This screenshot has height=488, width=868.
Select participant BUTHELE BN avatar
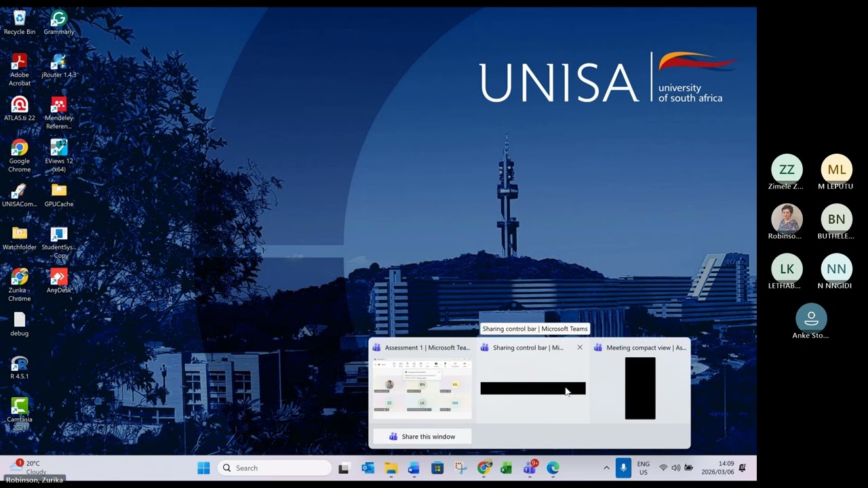tap(836, 219)
